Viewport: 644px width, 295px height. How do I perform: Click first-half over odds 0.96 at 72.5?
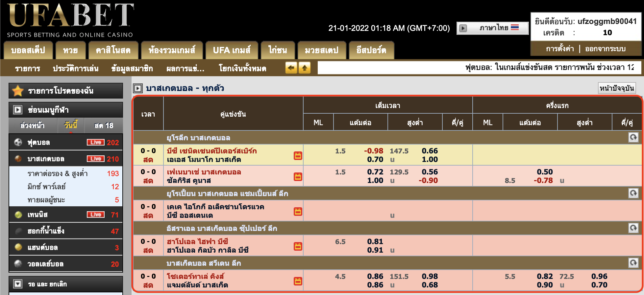click(x=599, y=276)
